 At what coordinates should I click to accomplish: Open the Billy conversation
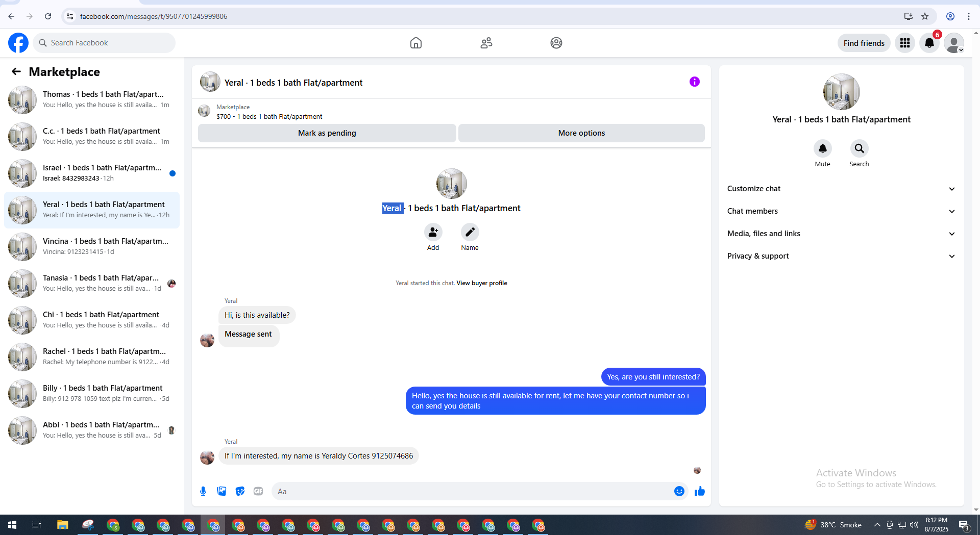[92, 394]
